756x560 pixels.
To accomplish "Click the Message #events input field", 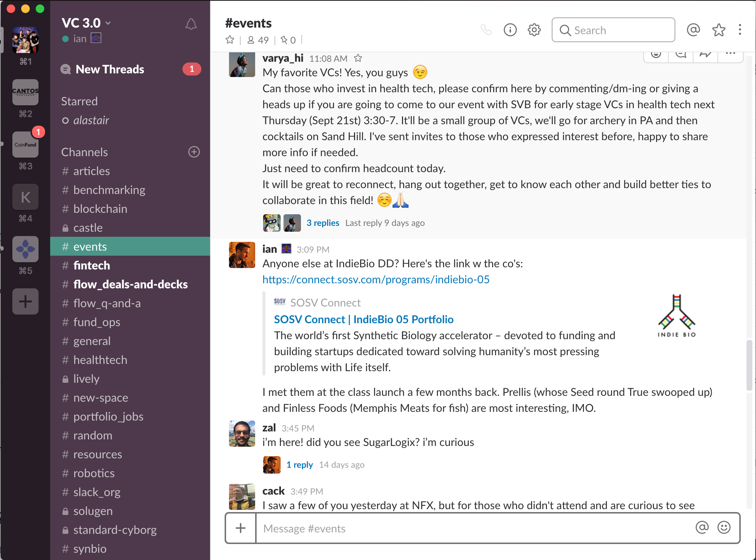I will point(472,528).
